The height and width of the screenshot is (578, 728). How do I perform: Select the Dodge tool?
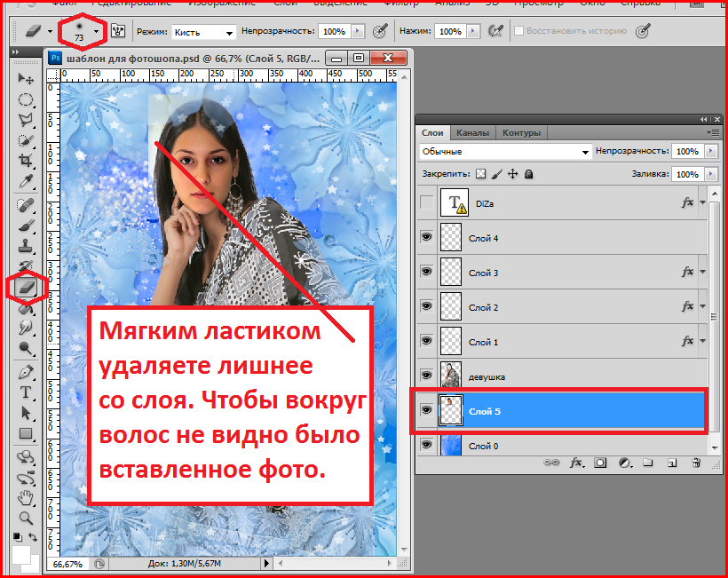[26, 348]
